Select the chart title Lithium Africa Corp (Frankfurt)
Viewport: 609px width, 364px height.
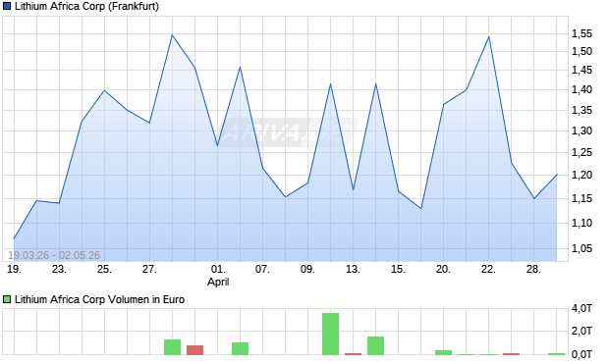(x=86, y=6)
